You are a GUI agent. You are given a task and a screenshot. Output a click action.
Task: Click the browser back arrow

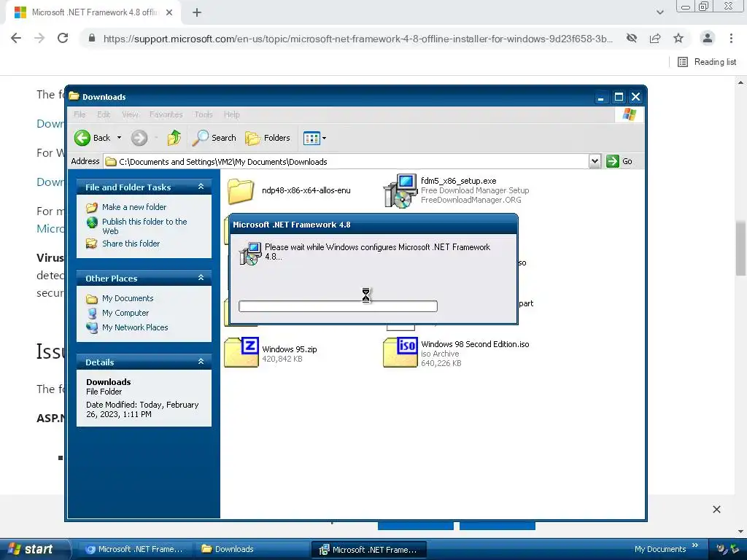16,38
